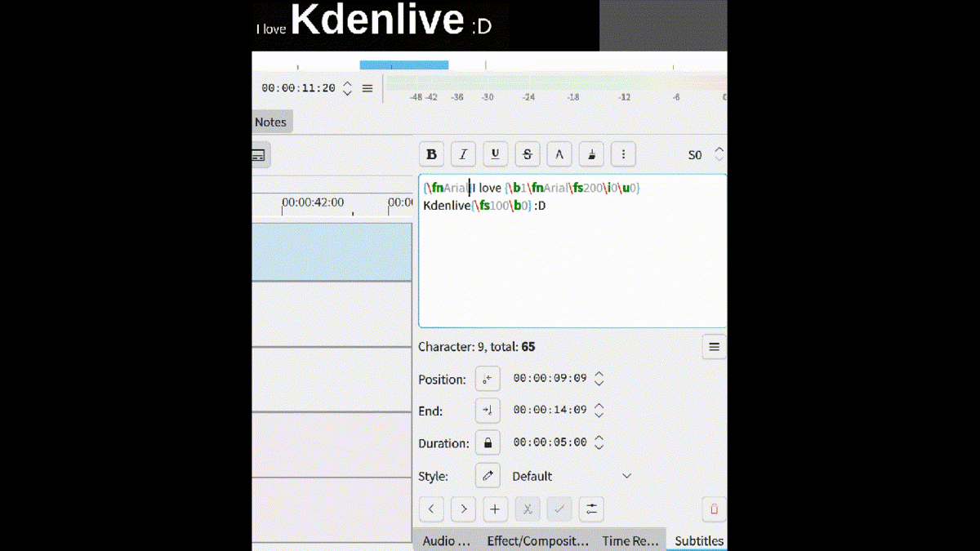Go to the next subtitle
Screen dimensions: 980x551
463,509
